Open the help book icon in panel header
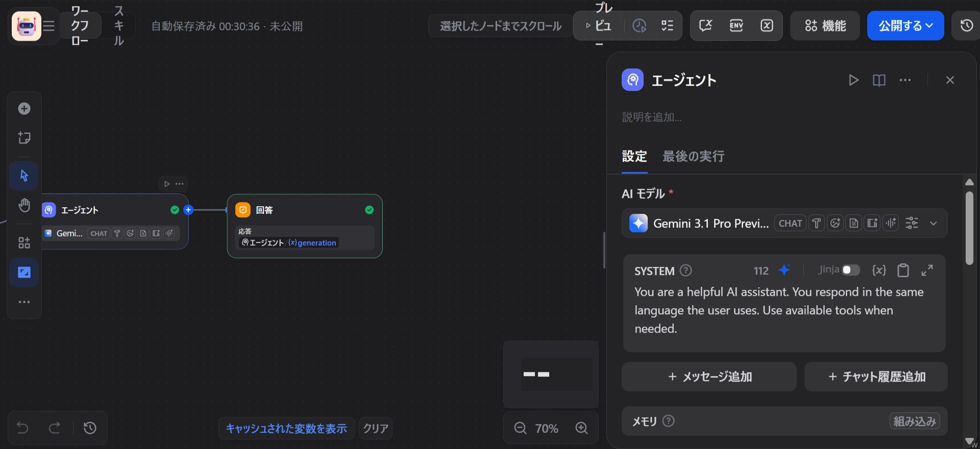Screen dimensions: 980x449 pyautogui.click(x=879, y=80)
